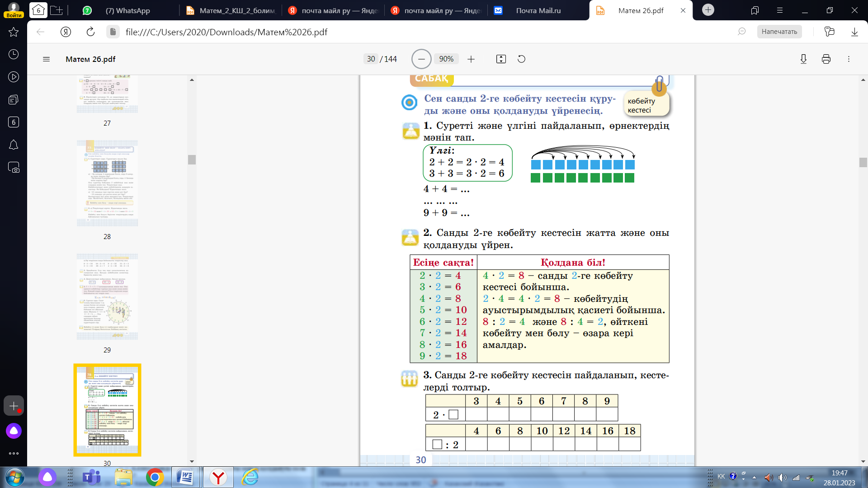Switch to the Почта Mail.ru tab
Image resolution: width=868 pixels, height=488 pixels.
[x=538, y=10]
